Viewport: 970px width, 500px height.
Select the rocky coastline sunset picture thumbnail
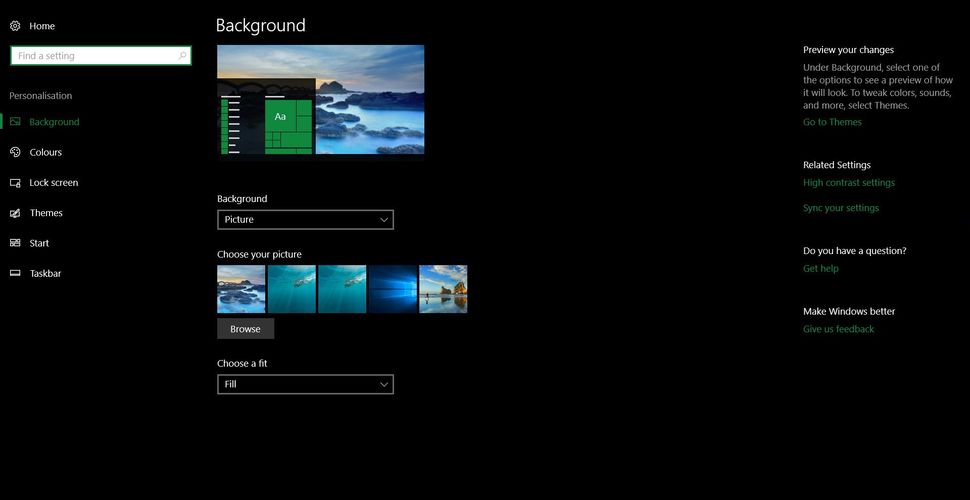241,289
